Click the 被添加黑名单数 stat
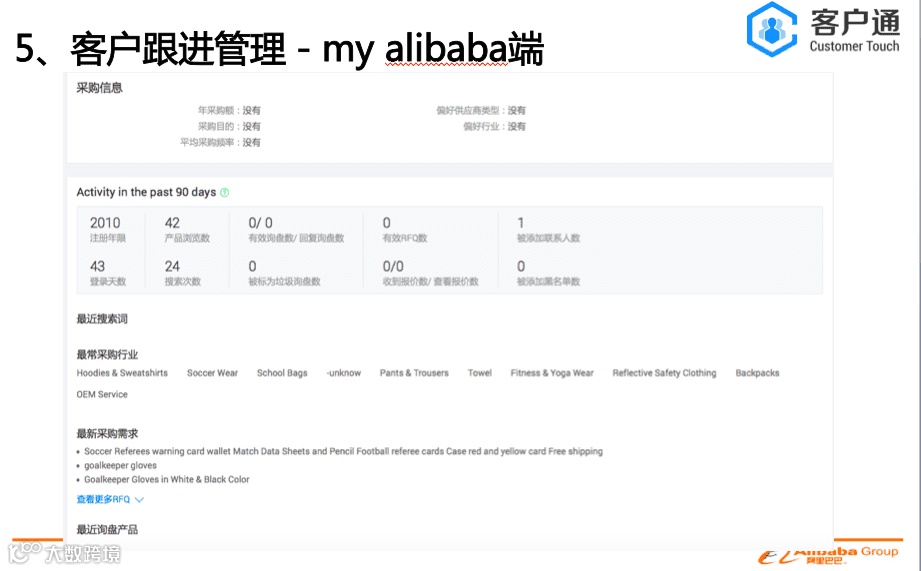The width and height of the screenshot is (921, 571). click(548, 273)
